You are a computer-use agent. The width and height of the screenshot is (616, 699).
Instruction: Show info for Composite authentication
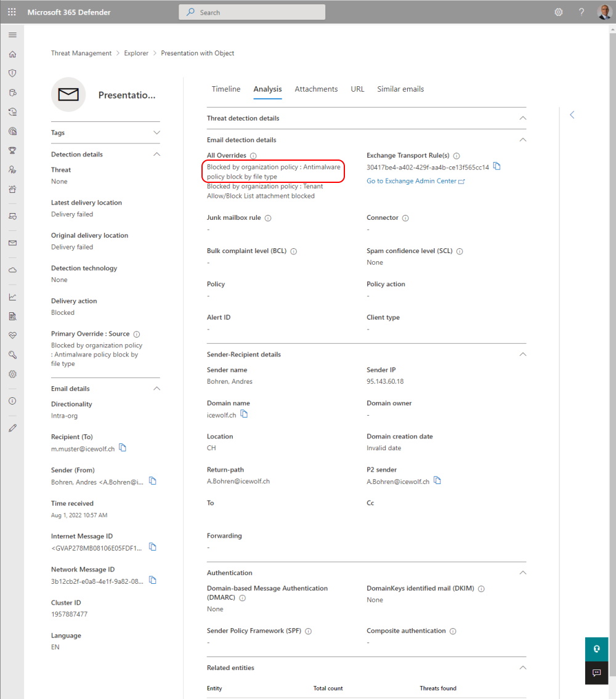point(453,631)
